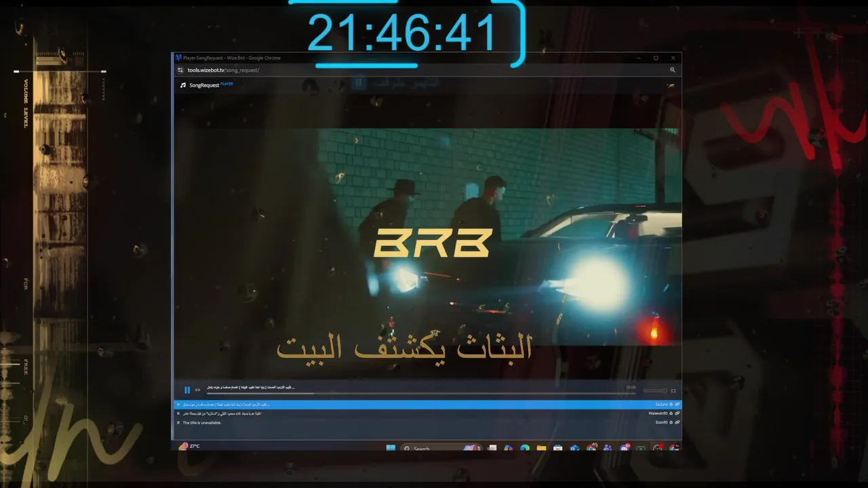Open Microsoft Store from the taskbar
This screenshot has width=868, height=488.
557,448
